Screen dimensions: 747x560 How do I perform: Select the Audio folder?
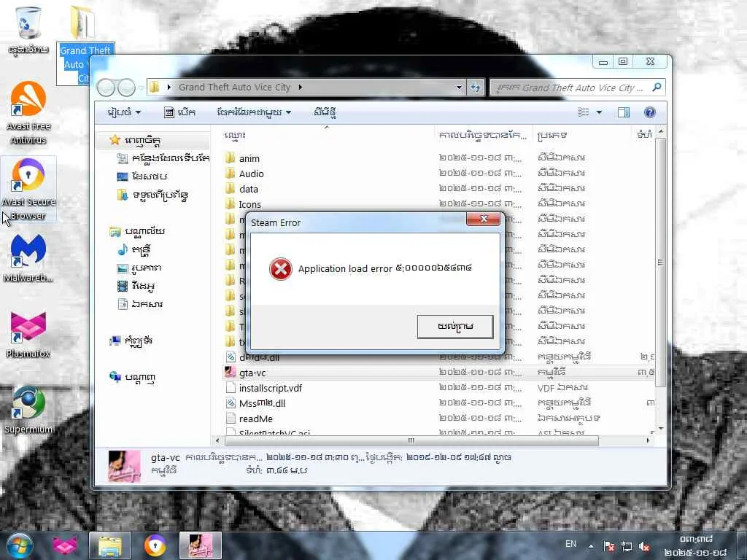(244, 174)
